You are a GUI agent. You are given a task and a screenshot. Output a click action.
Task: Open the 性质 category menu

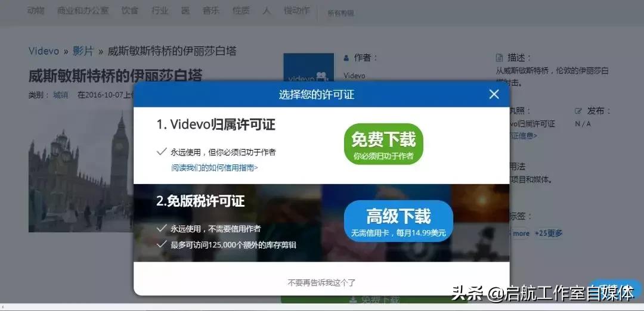click(x=241, y=10)
